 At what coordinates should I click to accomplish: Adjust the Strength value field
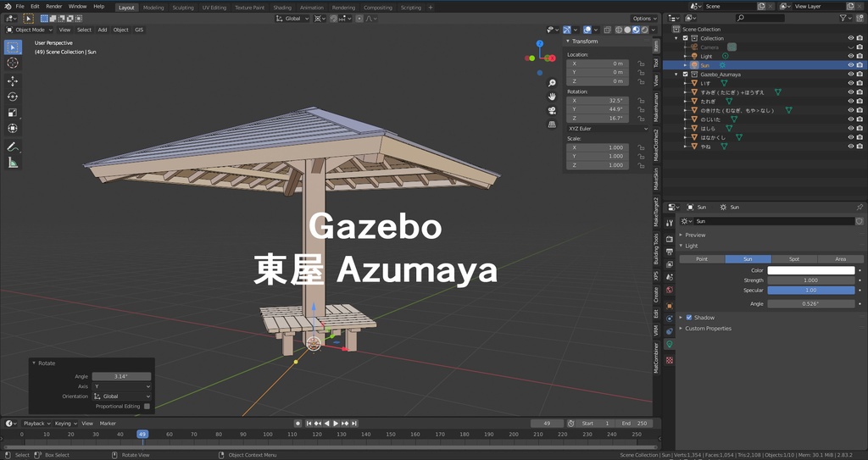pos(811,280)
